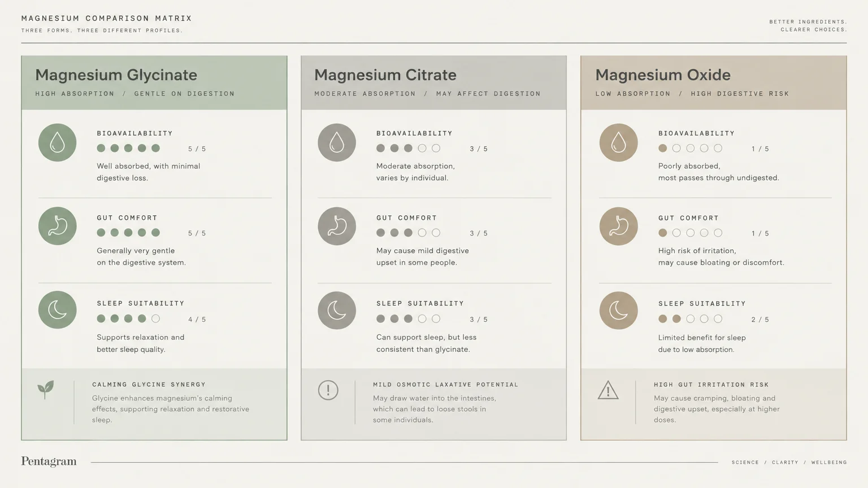The height and width of the screenshot is (488, 868).
Task: Click the Oxide sleep suitability moon icon
Action: pos(618,310)
